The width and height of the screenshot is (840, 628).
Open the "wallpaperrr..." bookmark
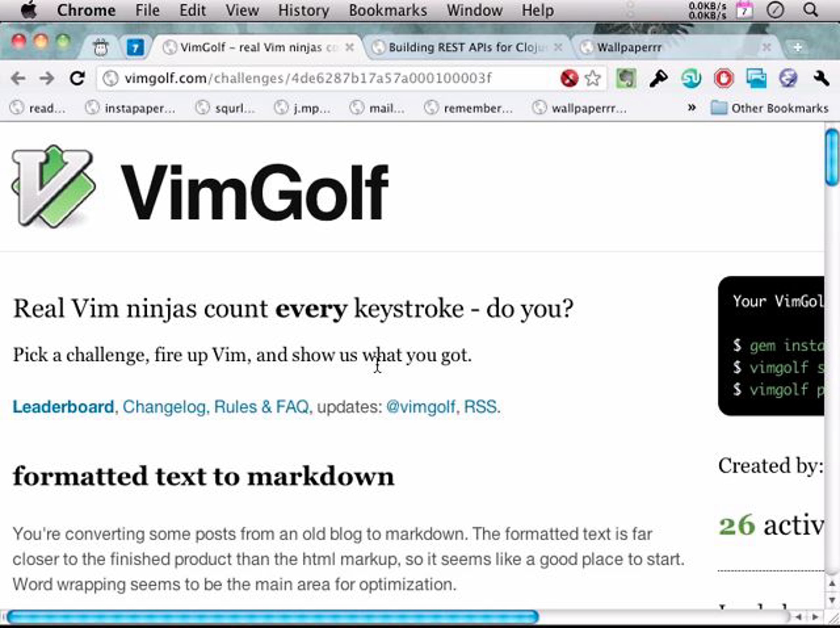point(579,108)
